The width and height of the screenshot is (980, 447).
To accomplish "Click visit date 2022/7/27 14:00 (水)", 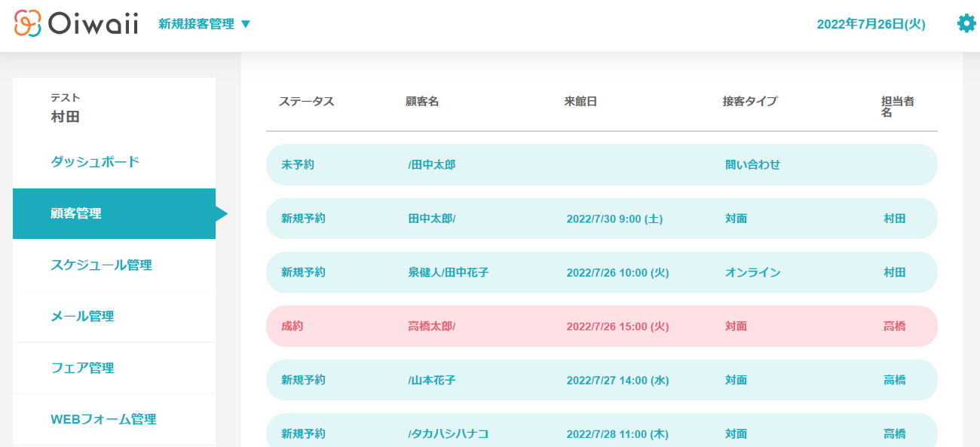I will 617,380.
